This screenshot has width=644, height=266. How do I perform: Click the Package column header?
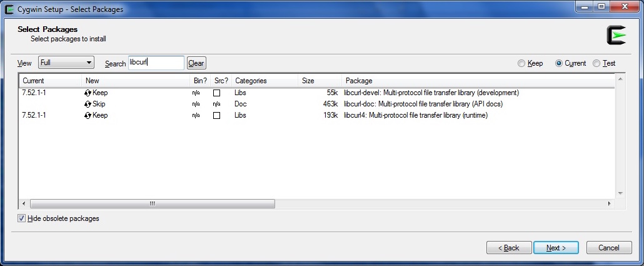[478, 81]
